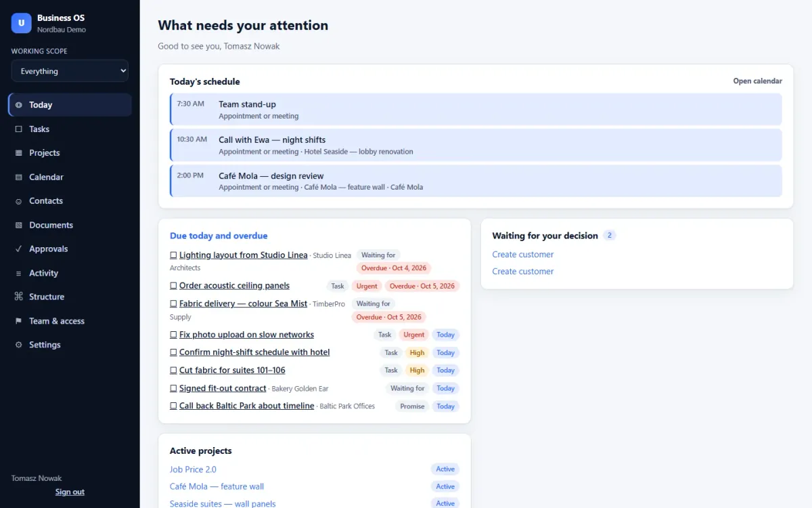The width and height of the screenshot is (812, 508).
Task: Click the Contacts sidebar icon
Action: pos(18,201)
